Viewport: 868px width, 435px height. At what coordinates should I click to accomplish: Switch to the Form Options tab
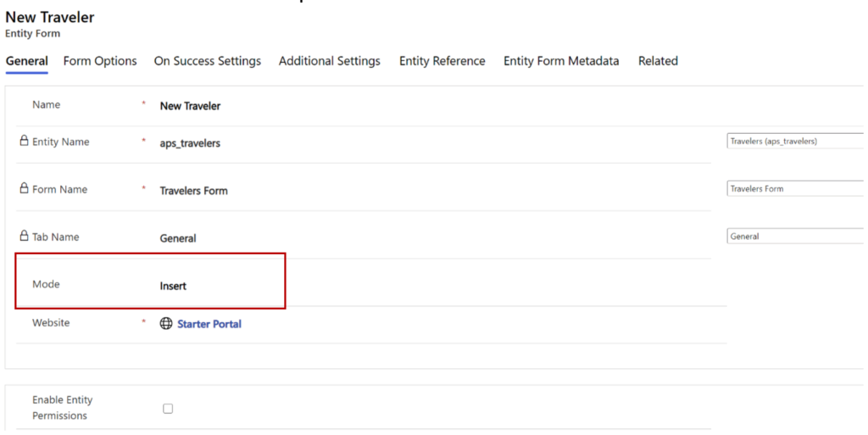pos(100,61)
